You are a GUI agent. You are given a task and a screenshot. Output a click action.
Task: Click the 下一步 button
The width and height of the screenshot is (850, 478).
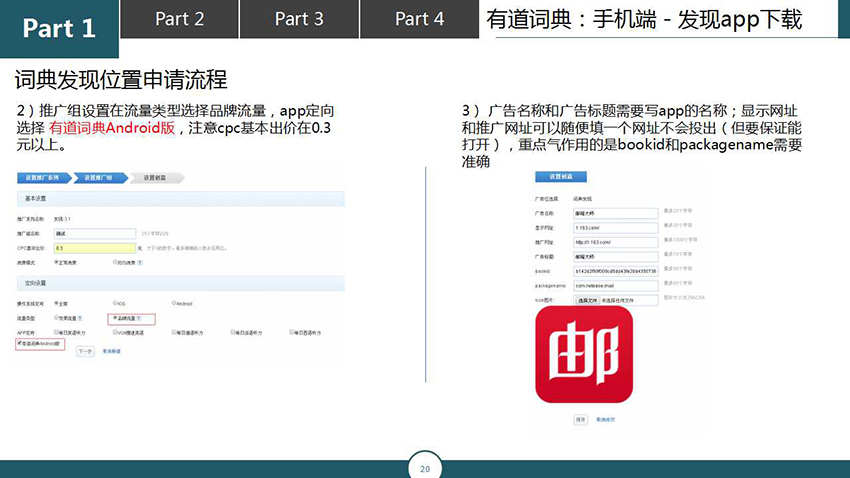(85, 351)
